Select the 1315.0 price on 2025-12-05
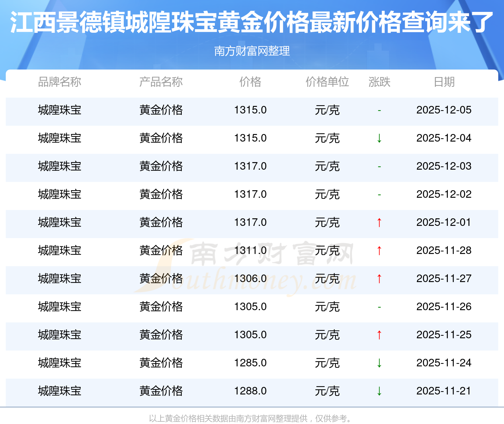 pyautogui.click(x=250, y=110)
